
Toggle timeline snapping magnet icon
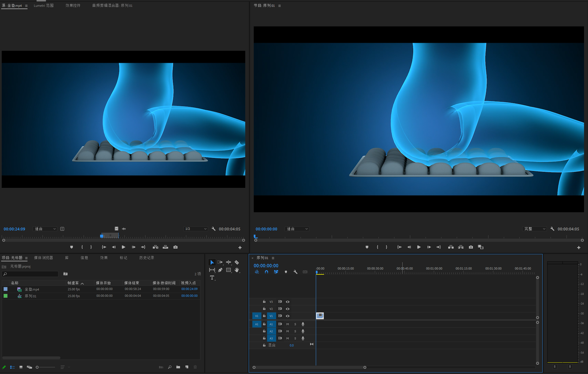(x=266, y=272)
